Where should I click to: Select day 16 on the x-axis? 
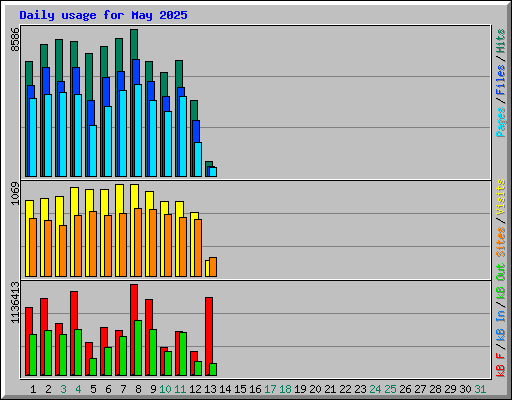(255, 389)
